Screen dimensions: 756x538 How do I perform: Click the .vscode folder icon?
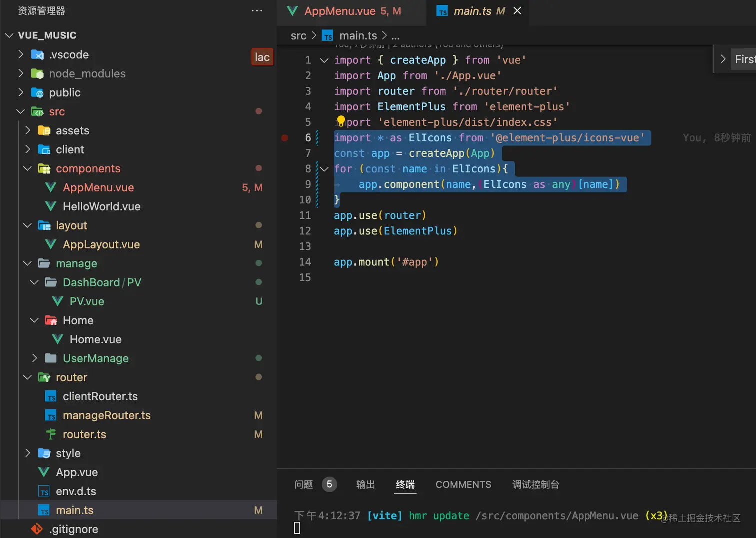pos(37,55)
